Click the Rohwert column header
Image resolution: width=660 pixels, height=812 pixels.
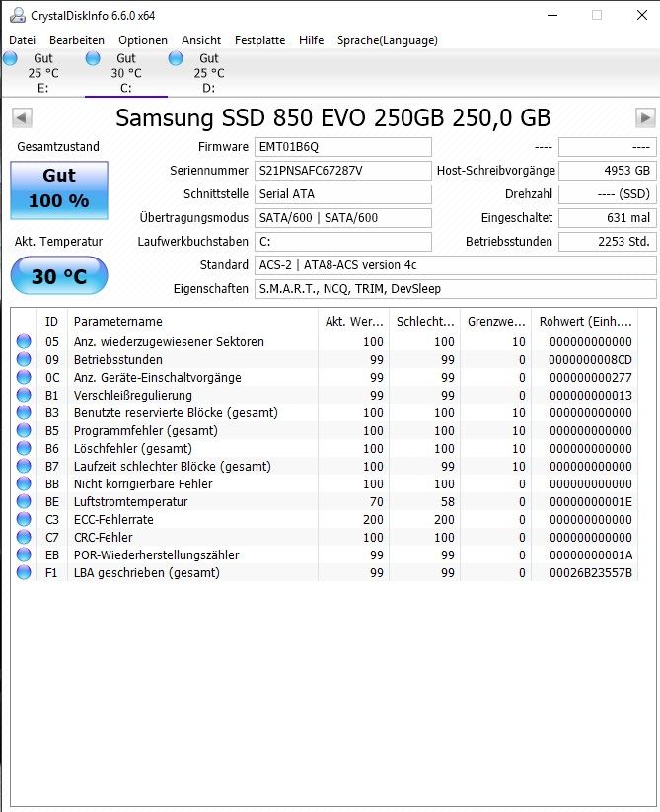click(585, 322)
